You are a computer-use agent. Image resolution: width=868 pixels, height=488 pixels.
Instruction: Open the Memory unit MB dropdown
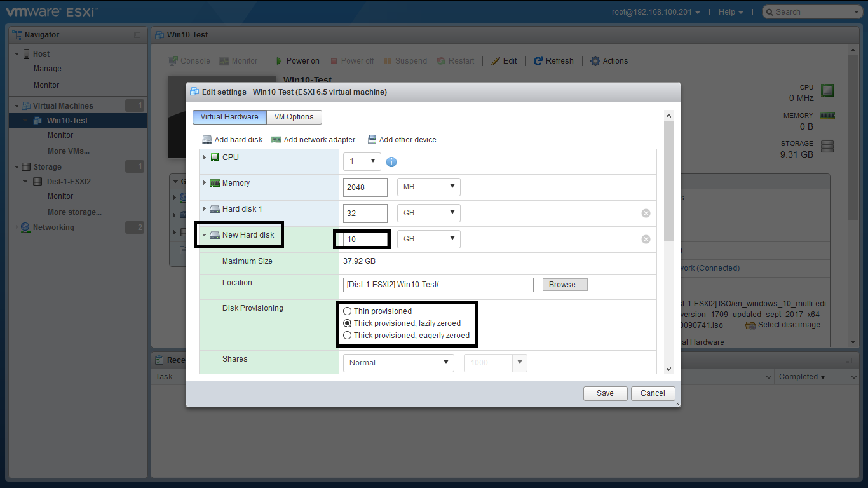tap(428, 187)
